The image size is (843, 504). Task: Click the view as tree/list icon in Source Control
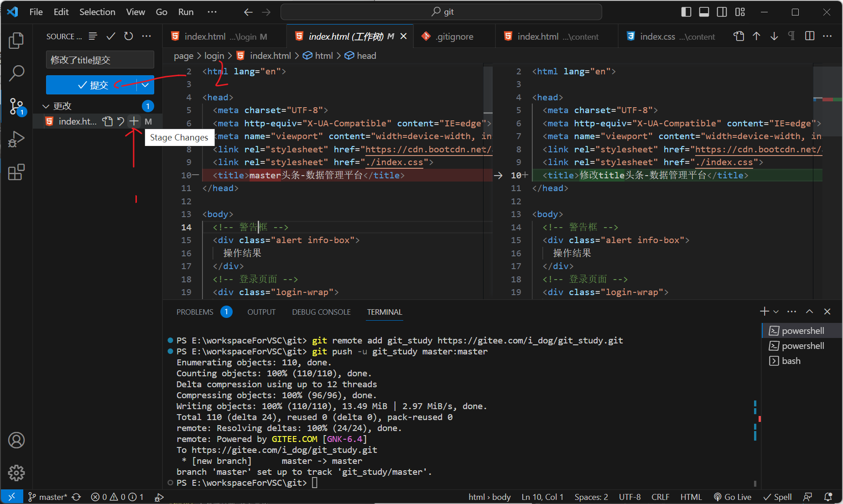click(x=93, y=36)
